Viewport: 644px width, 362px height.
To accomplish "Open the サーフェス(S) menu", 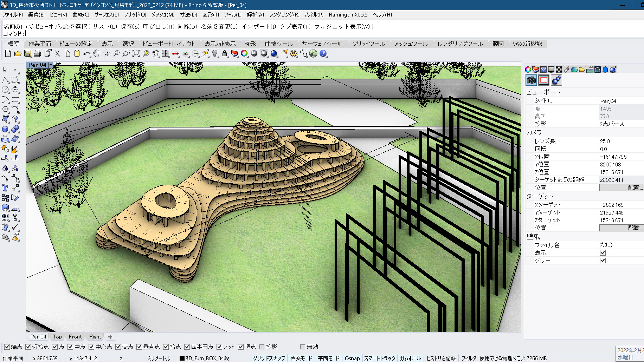I will click(107, 14).
